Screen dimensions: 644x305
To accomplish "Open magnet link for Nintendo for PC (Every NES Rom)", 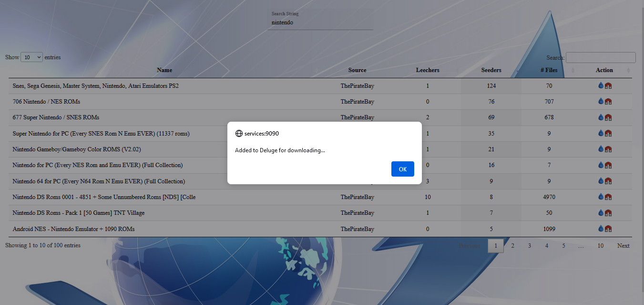I will (608, 165).
